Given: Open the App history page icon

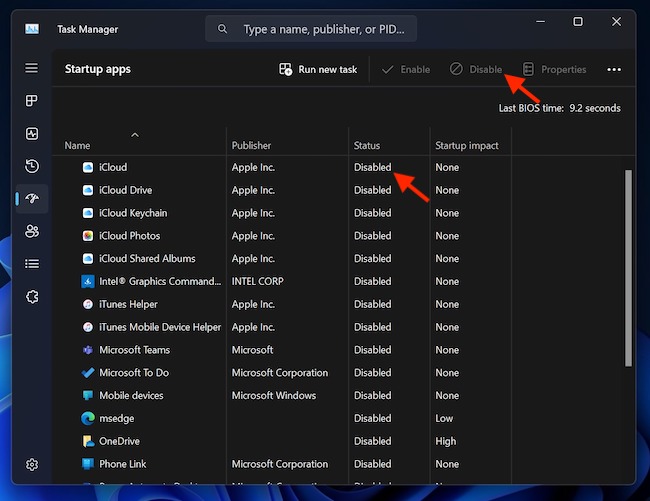Looking at the screenshot, I should 32,166.
